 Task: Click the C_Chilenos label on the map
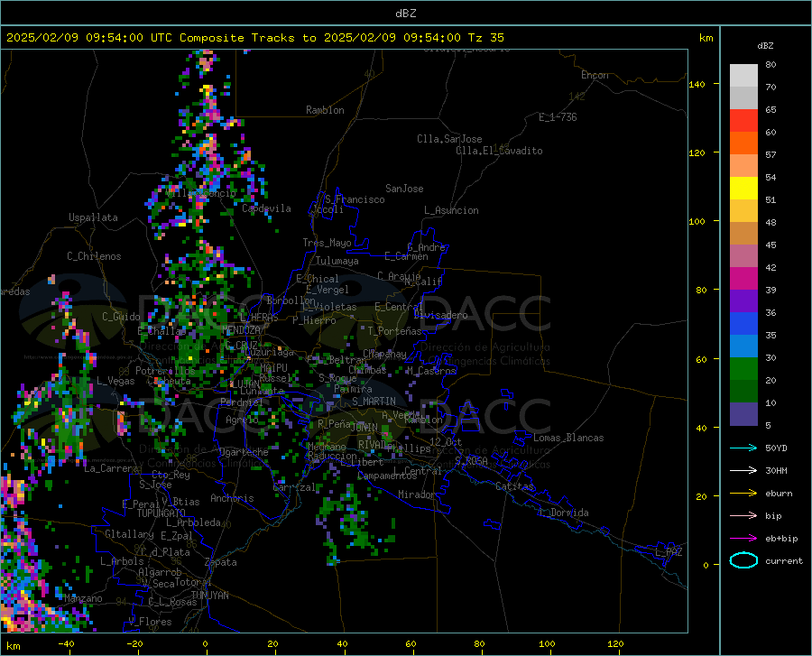(x=94, y=256)
